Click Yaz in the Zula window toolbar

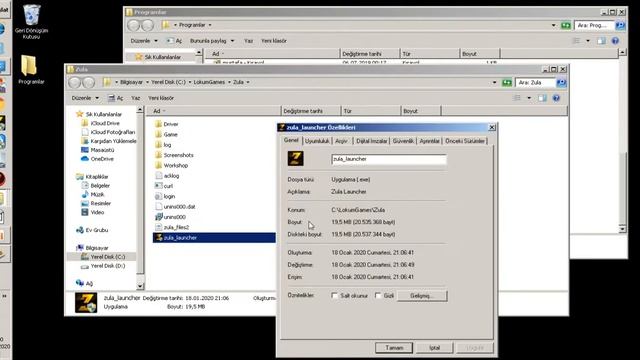coord(136,98)
